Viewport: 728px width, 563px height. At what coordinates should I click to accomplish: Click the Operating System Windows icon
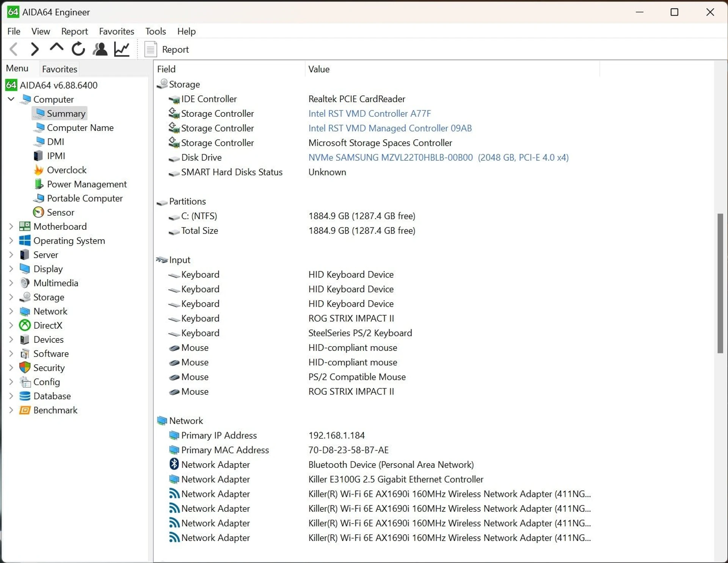[25, 240]
